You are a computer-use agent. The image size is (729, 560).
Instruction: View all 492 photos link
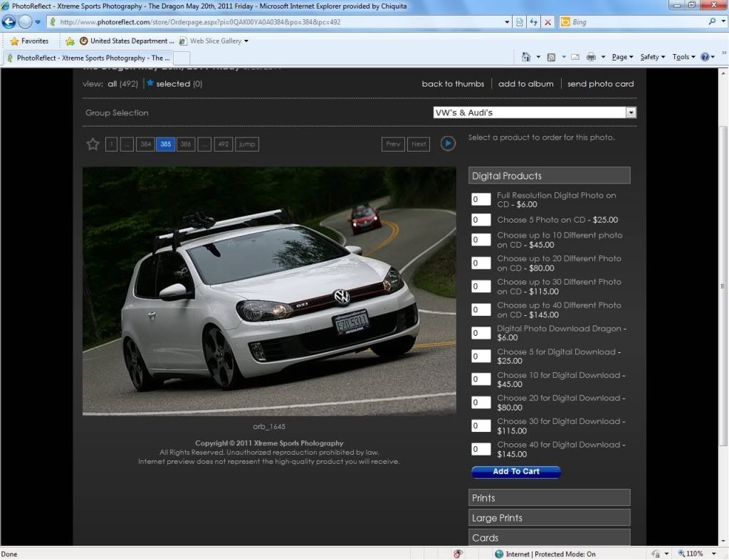122,84
